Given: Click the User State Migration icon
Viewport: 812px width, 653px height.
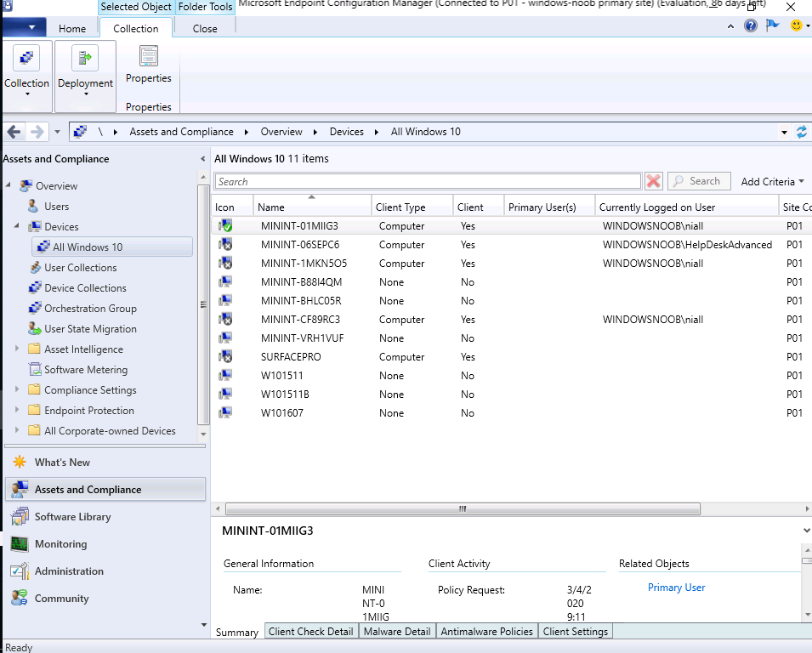Looking at the screenshot, I should (x=35, y=329).
